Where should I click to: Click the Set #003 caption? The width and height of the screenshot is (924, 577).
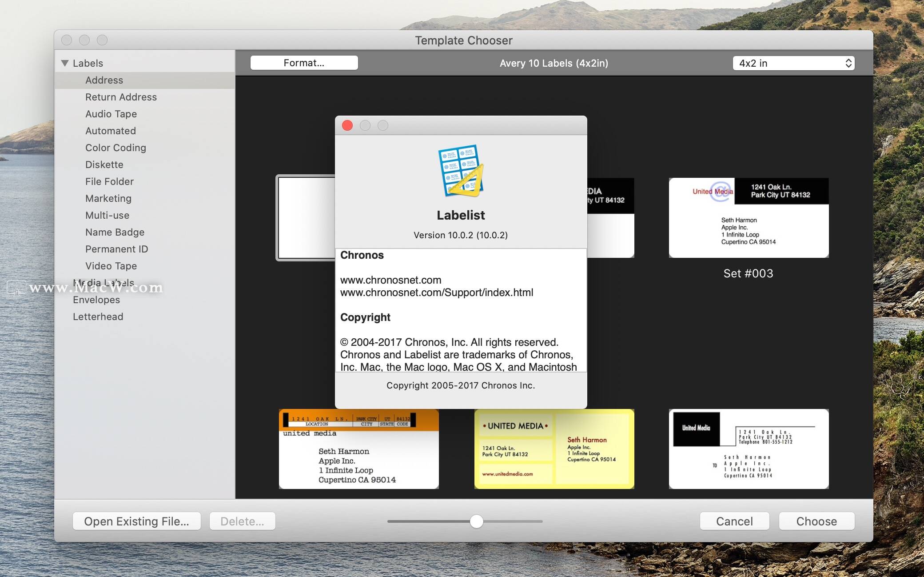tap(749, 273)
